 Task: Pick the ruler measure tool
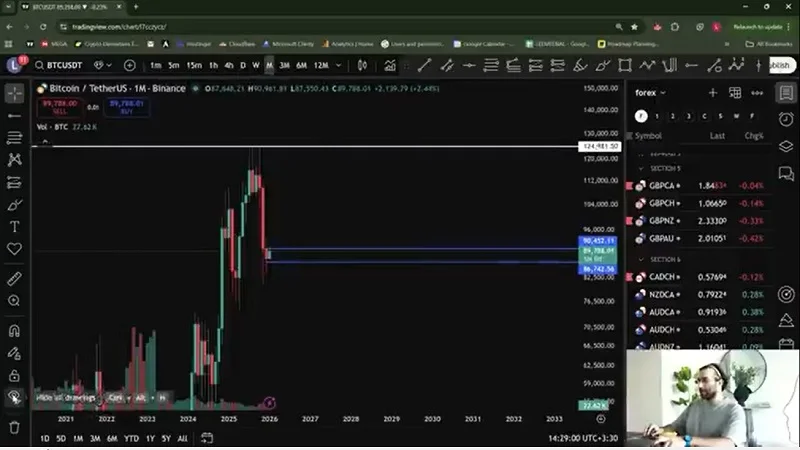tap(14, 278)
